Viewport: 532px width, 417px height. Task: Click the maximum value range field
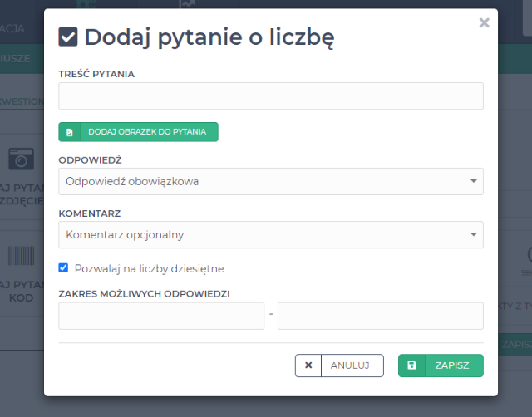380,316
